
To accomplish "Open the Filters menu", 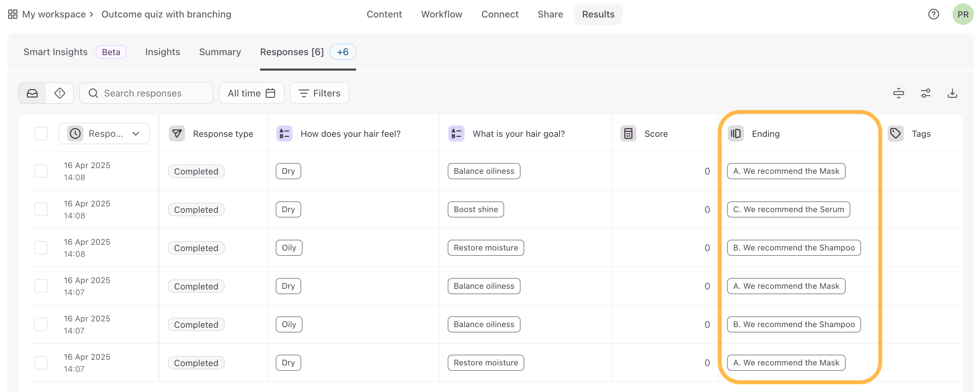I will pos(319,93).
